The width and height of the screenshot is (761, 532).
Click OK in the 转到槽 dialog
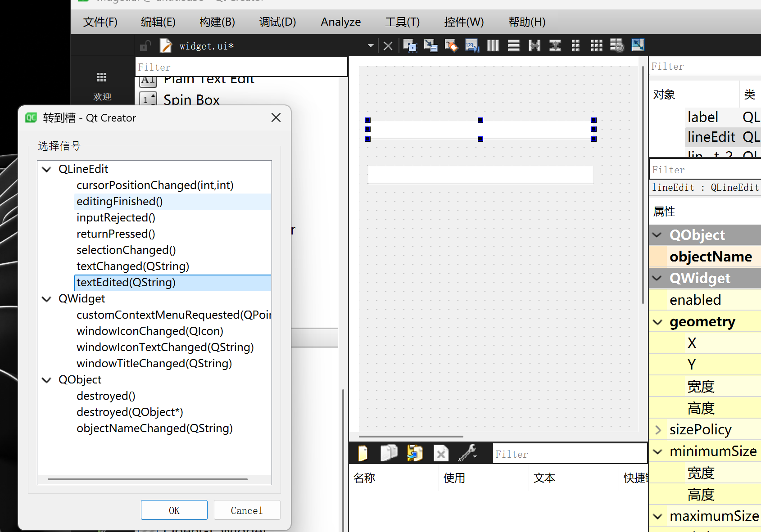click(174, 510)
